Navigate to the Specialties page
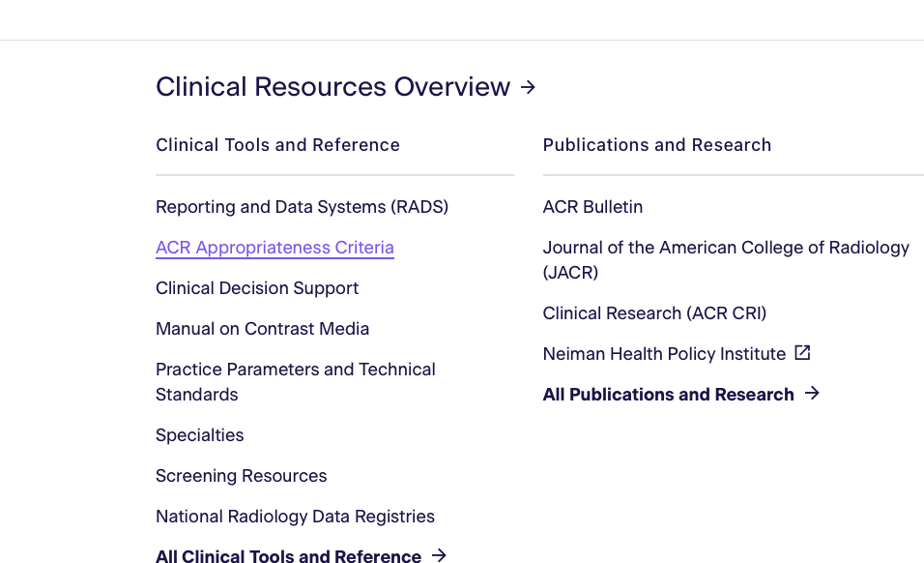The width and height of the screenshot is (924, 563). click(199, 435)
